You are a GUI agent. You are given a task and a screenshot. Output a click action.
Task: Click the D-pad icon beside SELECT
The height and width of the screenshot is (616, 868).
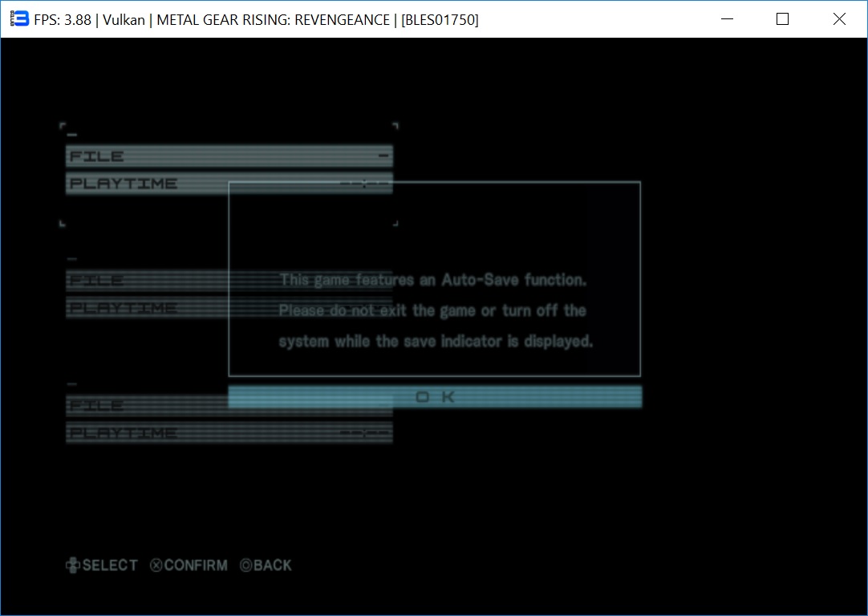73,565
